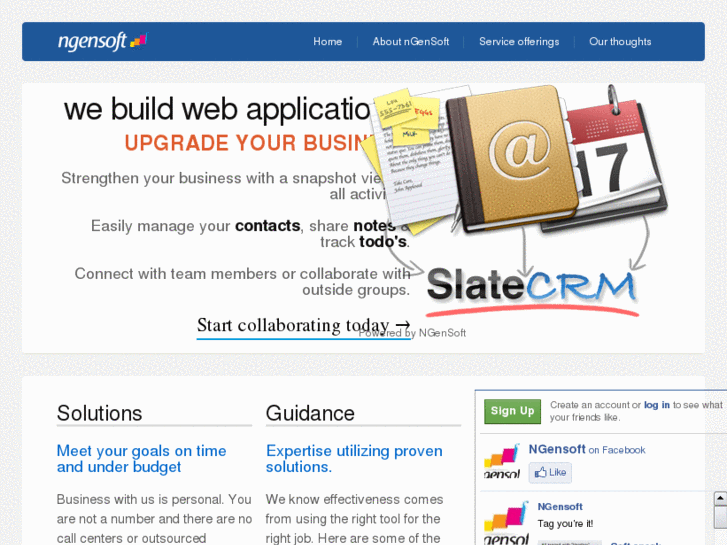Open Our thoughts section
Image resolution: width=727 pixels, height=545 pixels.
click(620, 42)
